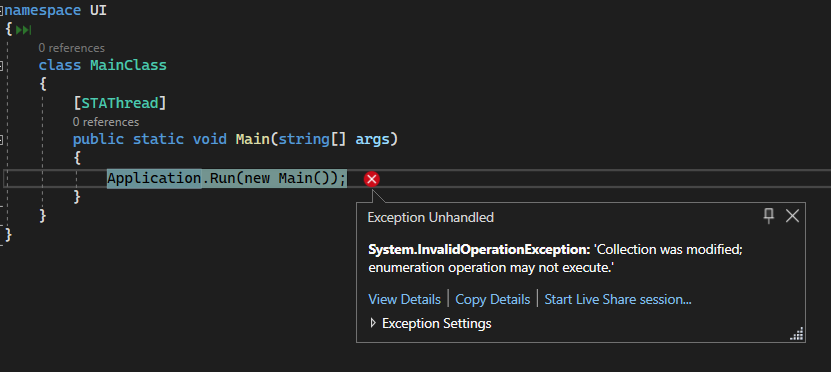Click the 'string[] args' parameter

(334, 139)
